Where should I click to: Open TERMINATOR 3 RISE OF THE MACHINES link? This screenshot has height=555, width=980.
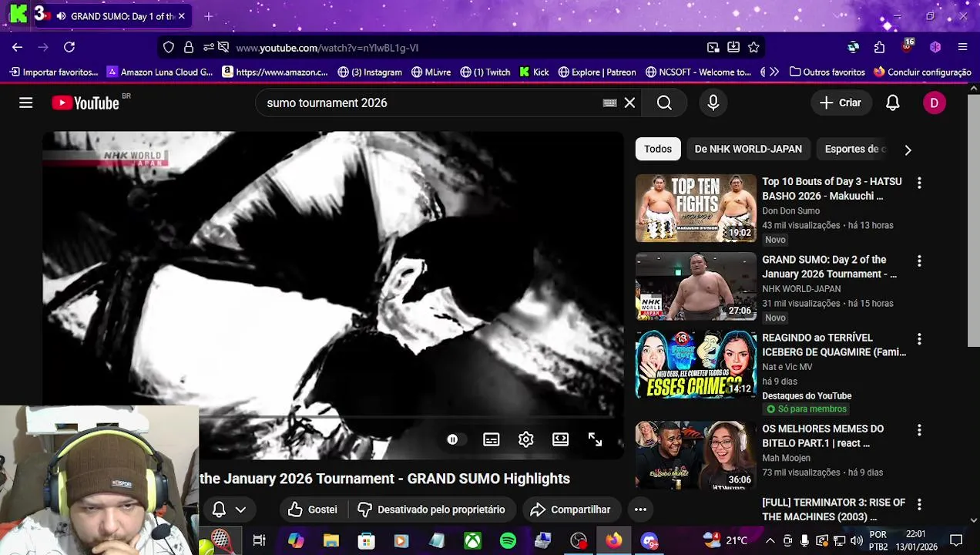point(833,510)
